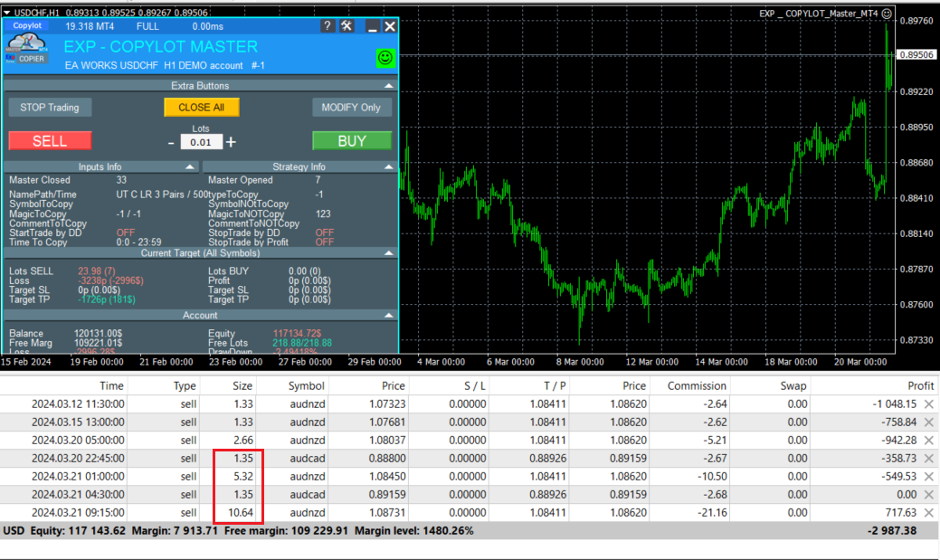The height and width of the screenshot is (560, 940).
Task: Click the open price cell 0.88800
Action: tap(387, 458)
